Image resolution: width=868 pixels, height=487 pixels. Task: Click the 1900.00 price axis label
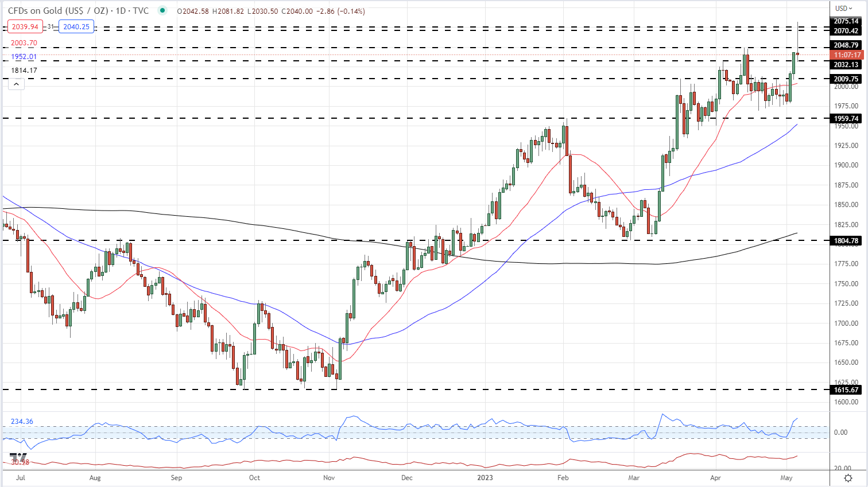(x=846, y=165)
